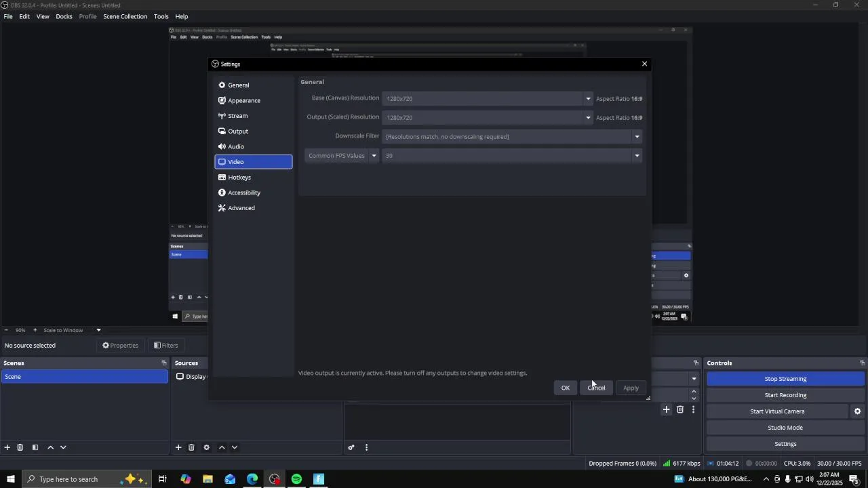Open the Windows Start menu
The height and width of the screenshot is (488, 868).
[11, 479]
